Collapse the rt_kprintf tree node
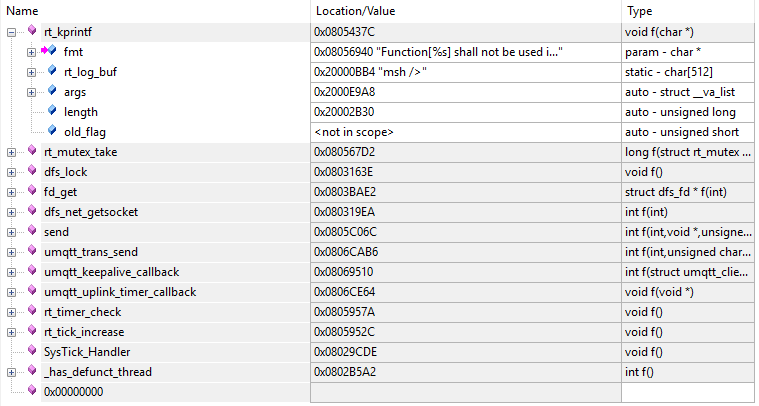The image size is (759, 406). click(x=11, y=32)
